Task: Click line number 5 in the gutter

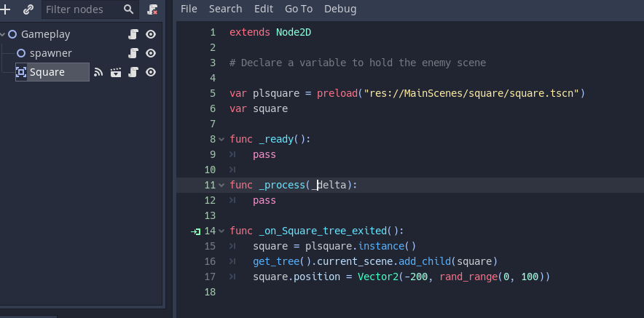Action: coord(212,94)
